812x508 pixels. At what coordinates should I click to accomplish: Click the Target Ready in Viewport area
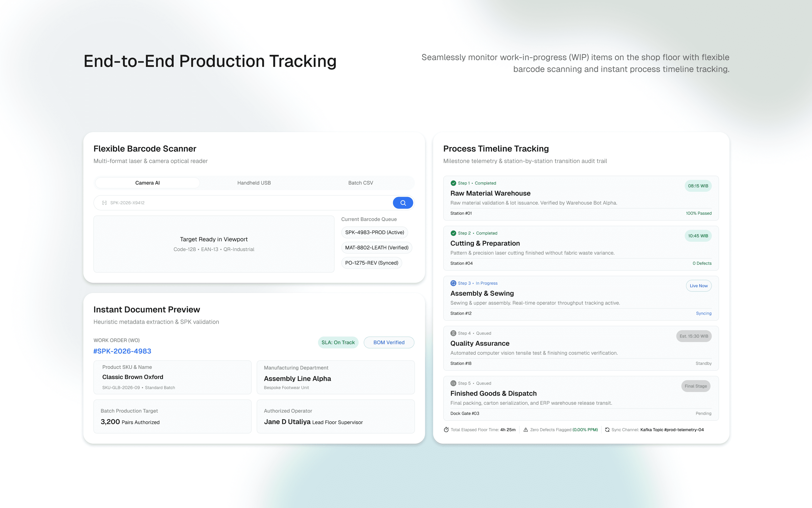tap(214, 244)
